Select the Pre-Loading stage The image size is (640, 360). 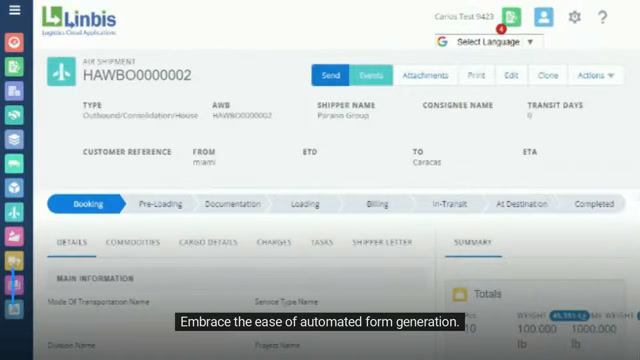pos(160,204)
